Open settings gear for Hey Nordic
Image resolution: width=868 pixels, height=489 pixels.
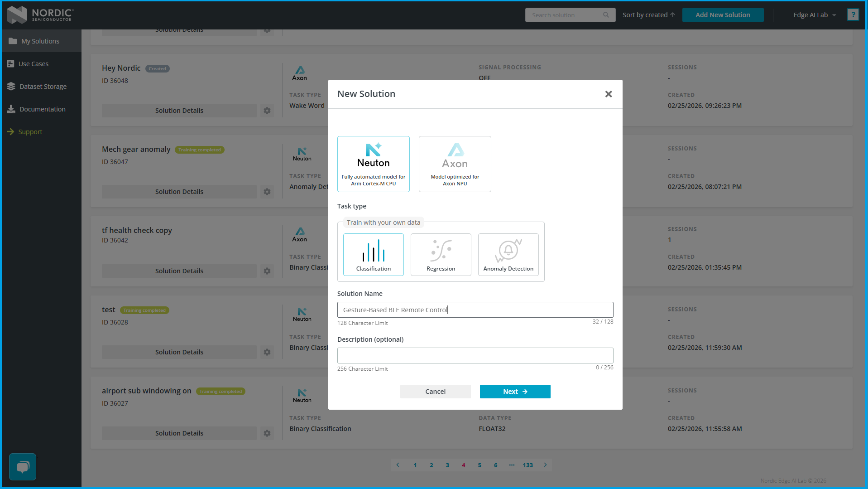[267, 111]
